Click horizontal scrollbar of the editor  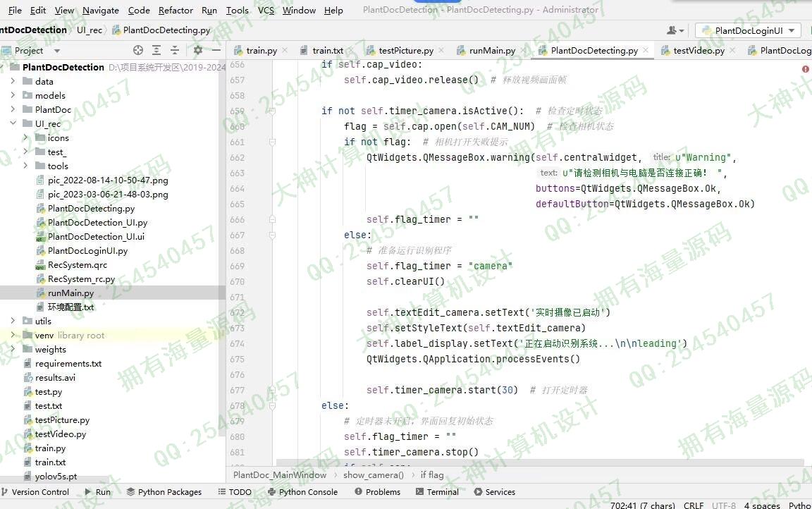point(539,462)
